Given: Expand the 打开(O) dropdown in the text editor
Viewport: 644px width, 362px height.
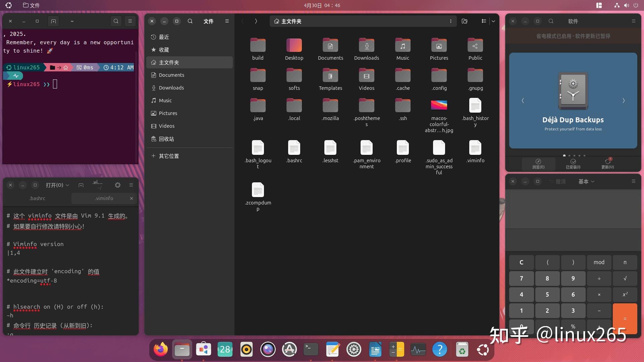Looking at the screenshot, I should [57, 185].
